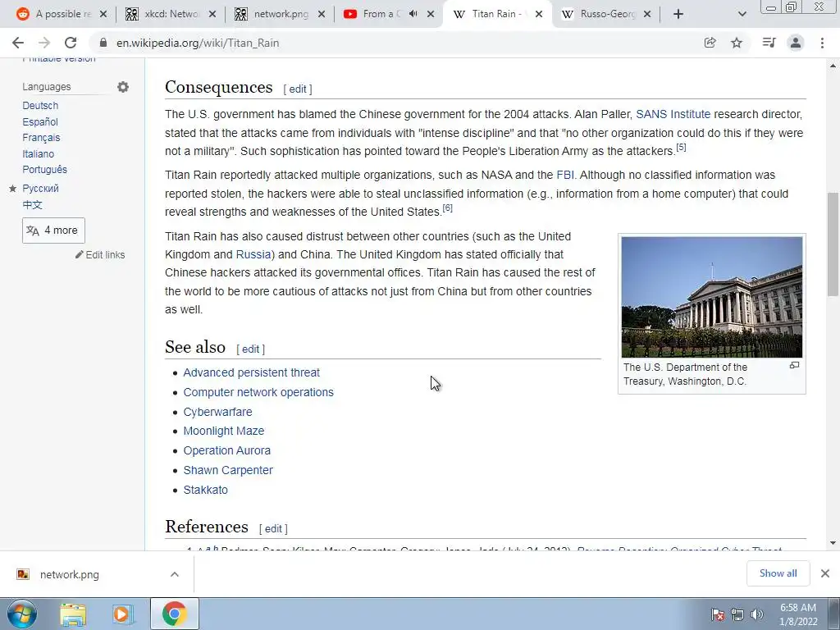Viewport: 840px width, 630px height.
Task: Open footnote reference 6
Action: tap(447, 208)
